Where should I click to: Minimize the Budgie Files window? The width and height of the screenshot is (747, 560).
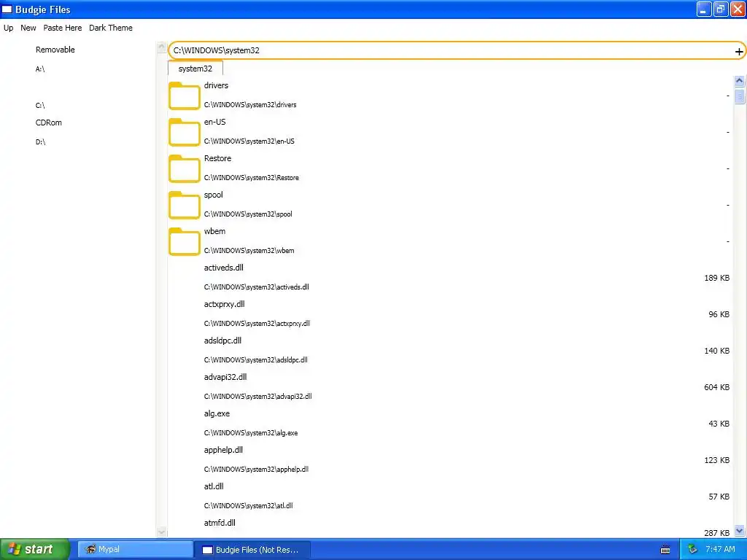coord(704,9)
